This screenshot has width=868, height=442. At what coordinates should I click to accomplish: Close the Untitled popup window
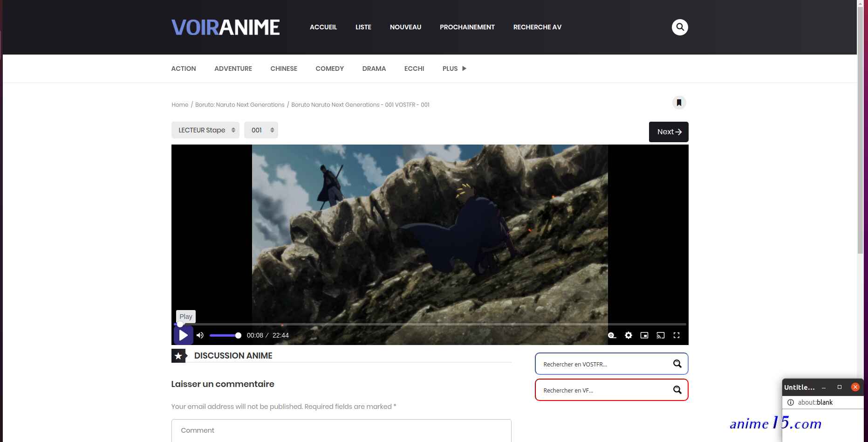(855, 387)
